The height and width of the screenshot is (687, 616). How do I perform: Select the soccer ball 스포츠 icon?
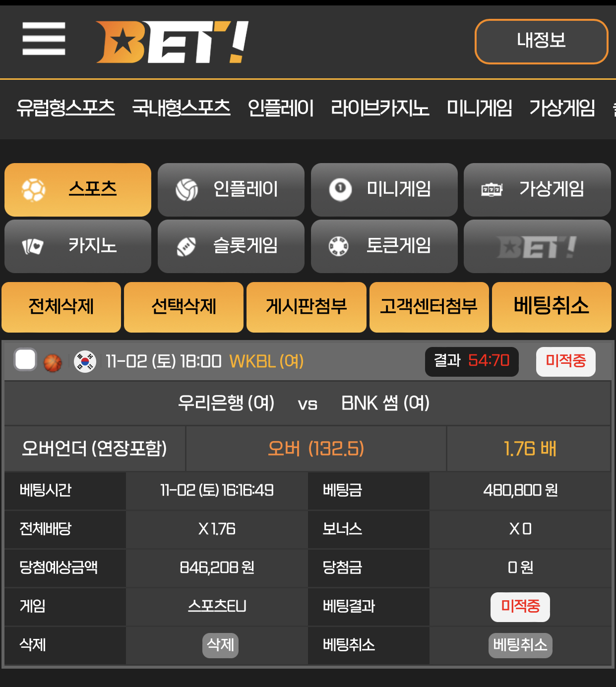(x=34, y=190)
